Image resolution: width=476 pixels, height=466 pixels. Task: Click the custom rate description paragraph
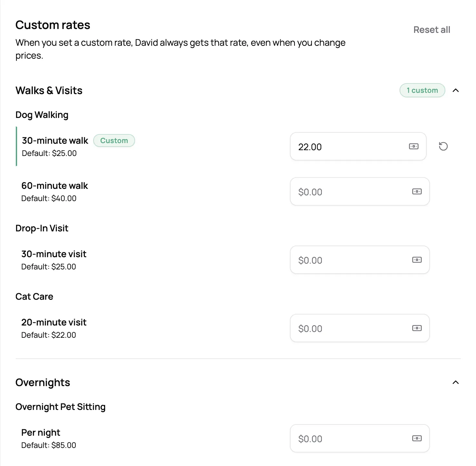(x=181, y=49)
